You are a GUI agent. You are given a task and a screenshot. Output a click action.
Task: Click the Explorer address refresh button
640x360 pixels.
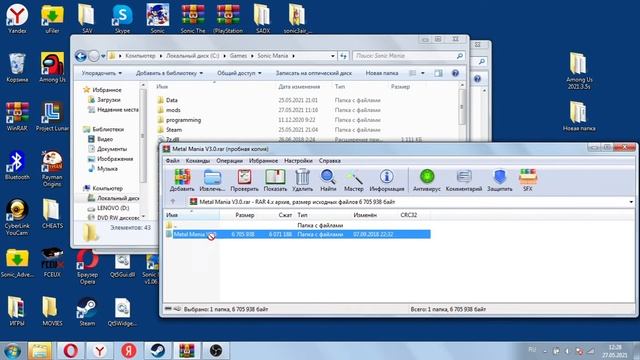[x=343, y=56]
